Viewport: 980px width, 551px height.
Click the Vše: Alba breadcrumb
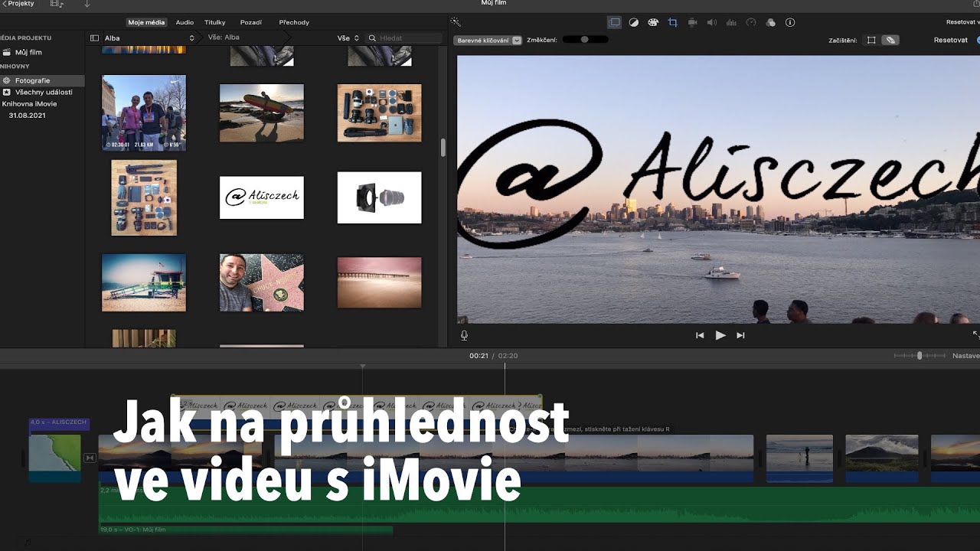pos(224,37)
